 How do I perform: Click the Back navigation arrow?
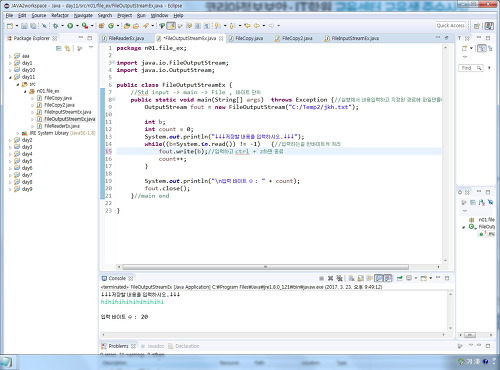click(x=256, y=26)
